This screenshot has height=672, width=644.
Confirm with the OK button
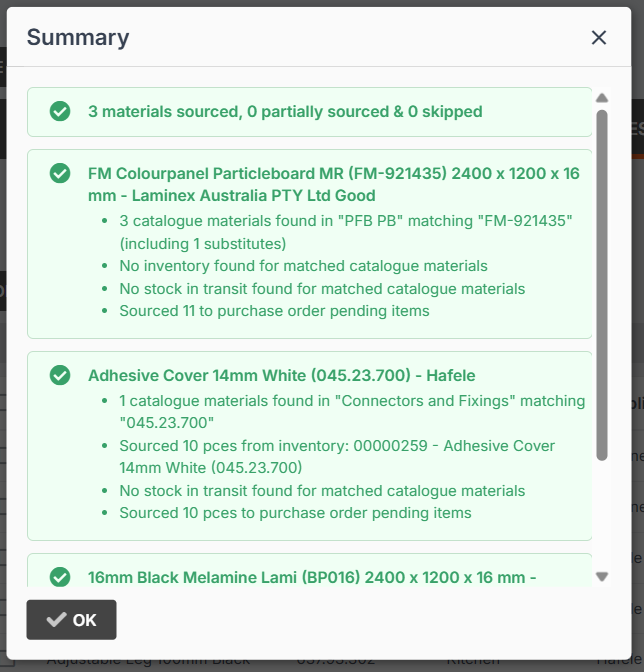(x=72, y=620)
